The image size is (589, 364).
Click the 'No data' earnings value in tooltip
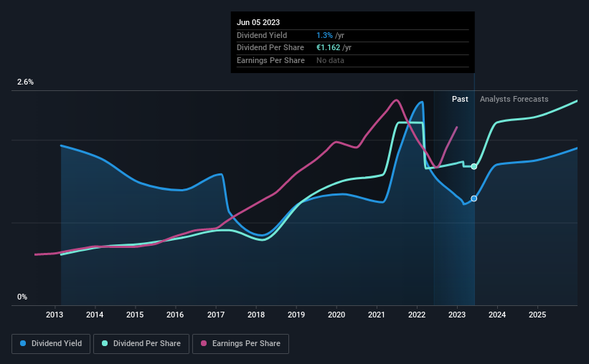[330, 60]
